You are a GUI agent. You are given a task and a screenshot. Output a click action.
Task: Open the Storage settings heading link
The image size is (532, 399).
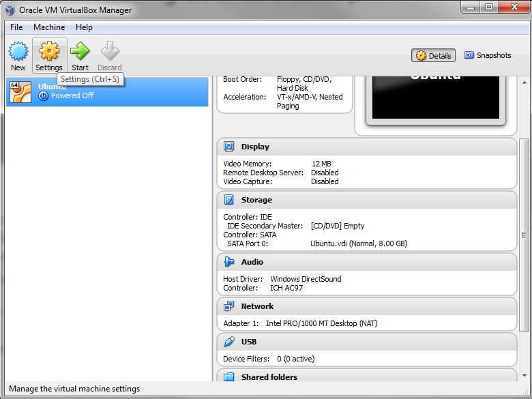click(x=256, y=200)
